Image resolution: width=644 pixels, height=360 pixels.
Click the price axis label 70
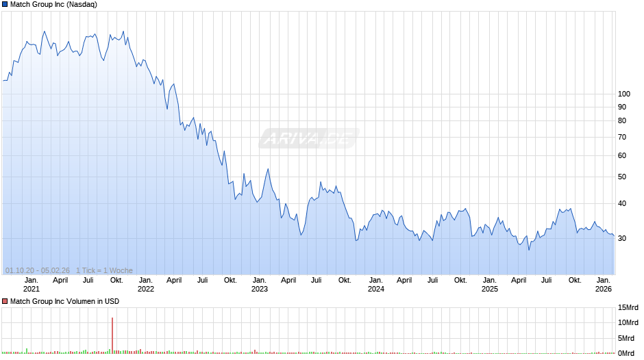(x=622, y=137)
